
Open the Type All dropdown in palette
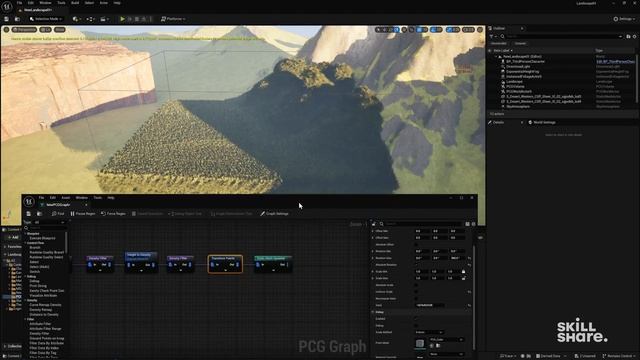[x=50, y=222]
